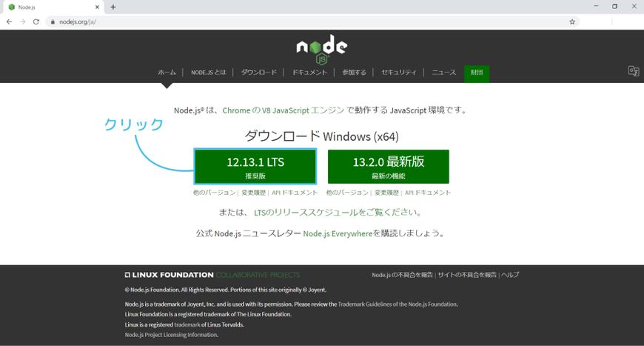Open API ドキュメント under 12.13.1 LTS
The width and height of the screenshot is (644, 346).
(x=295, y=193)
